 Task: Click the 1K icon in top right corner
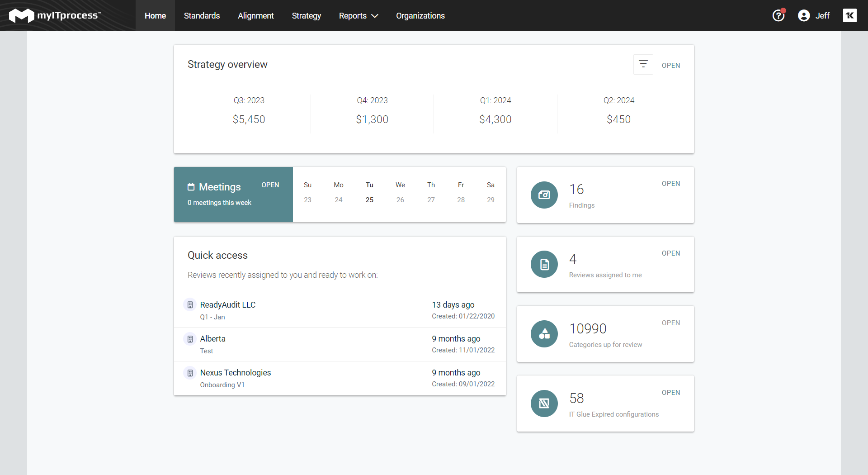pyautogui.click(x=850, y=15)
